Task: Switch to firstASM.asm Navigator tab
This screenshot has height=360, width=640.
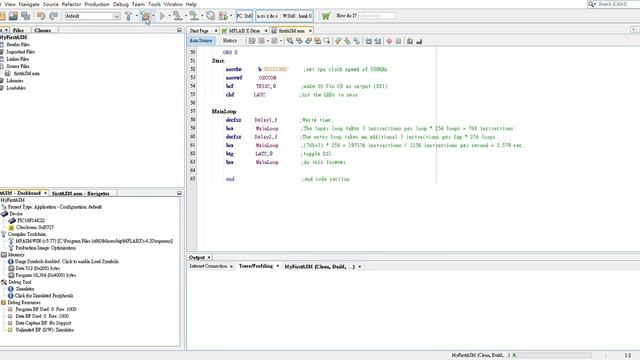Action: [80, 193]
